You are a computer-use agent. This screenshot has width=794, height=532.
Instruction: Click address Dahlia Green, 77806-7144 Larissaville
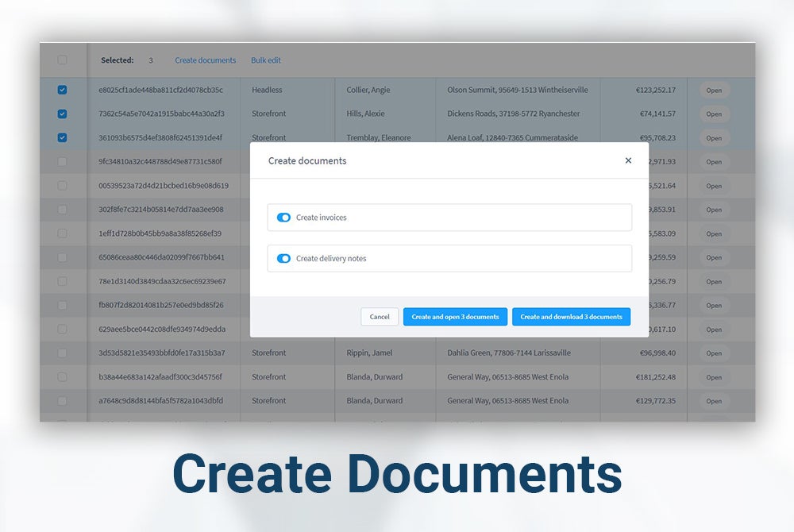pyautogui.click(x=509, y=353)
